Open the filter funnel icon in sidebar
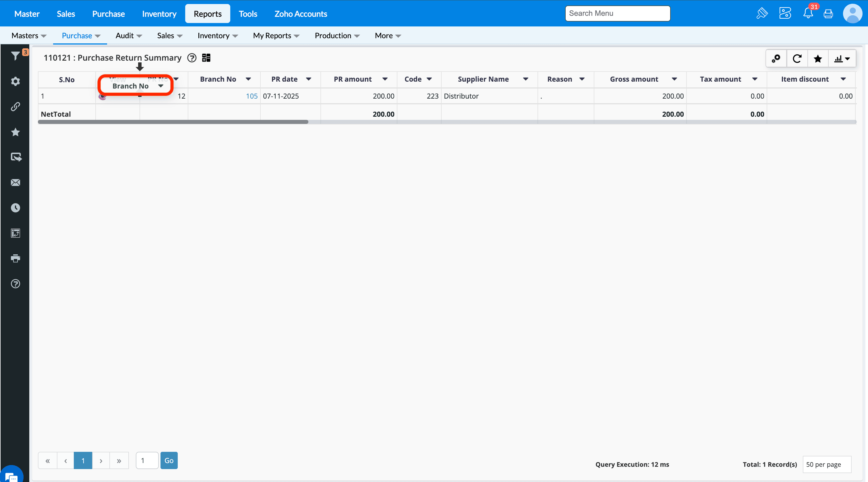868x482 pixels. tap(15, 56)
